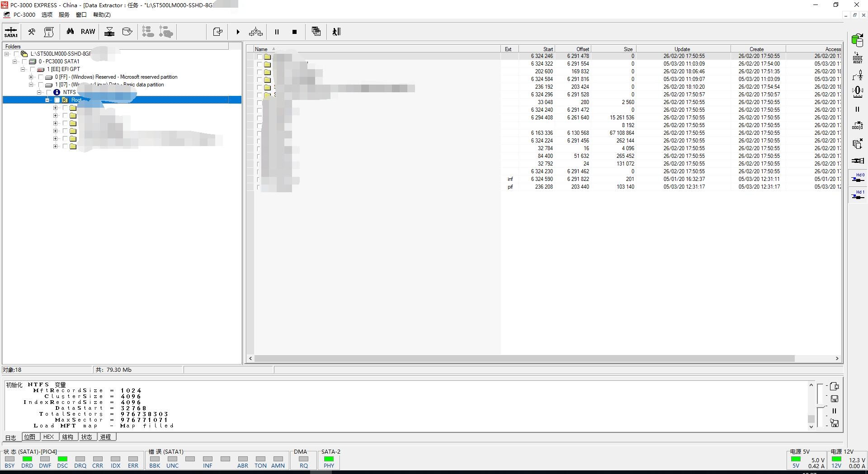Stop the task with the square button
The height and width of the screenshot is (474, 868).
click(294, 32)
